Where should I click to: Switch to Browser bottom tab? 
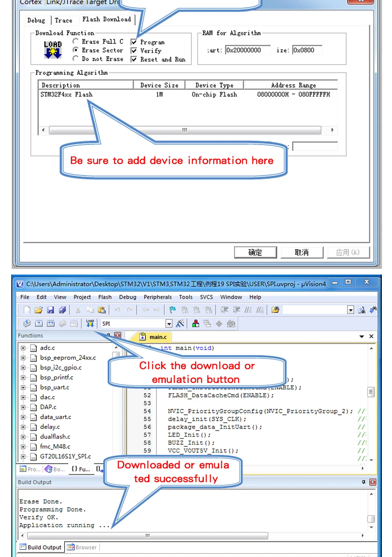click(x=82, y=547)
